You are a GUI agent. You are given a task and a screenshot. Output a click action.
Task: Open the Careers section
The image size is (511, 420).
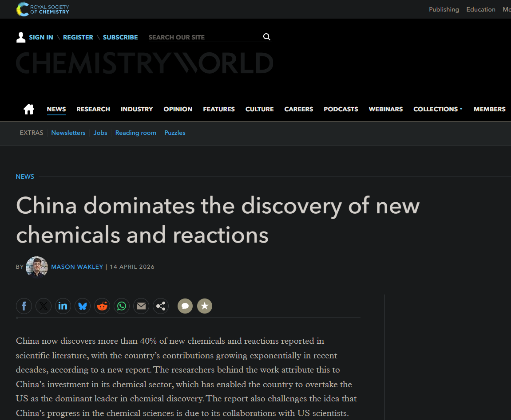pyautogui.click(x=298, y=109)
